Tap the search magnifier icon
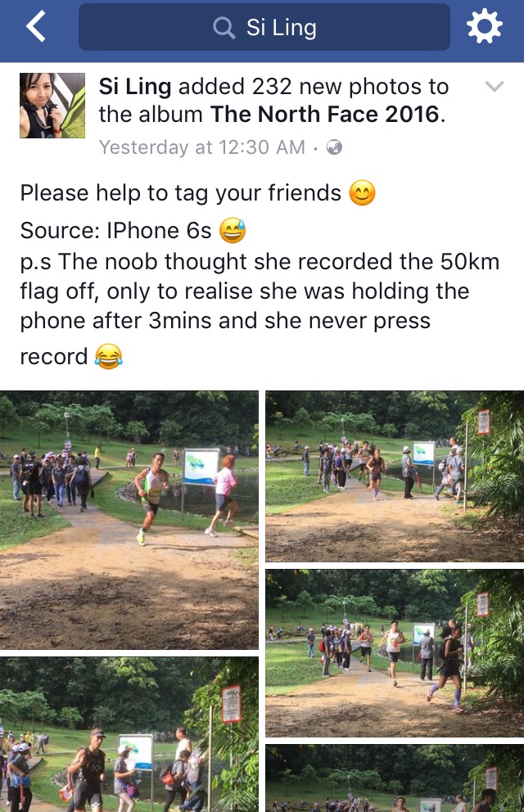This screenshot has height=812, width=524. pyautogui.click(x=224, y=28)
